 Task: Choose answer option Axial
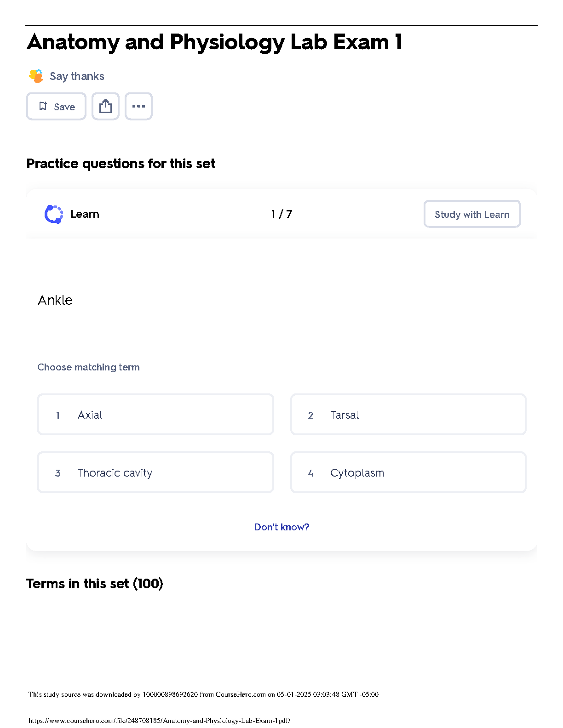coord(155,415)
